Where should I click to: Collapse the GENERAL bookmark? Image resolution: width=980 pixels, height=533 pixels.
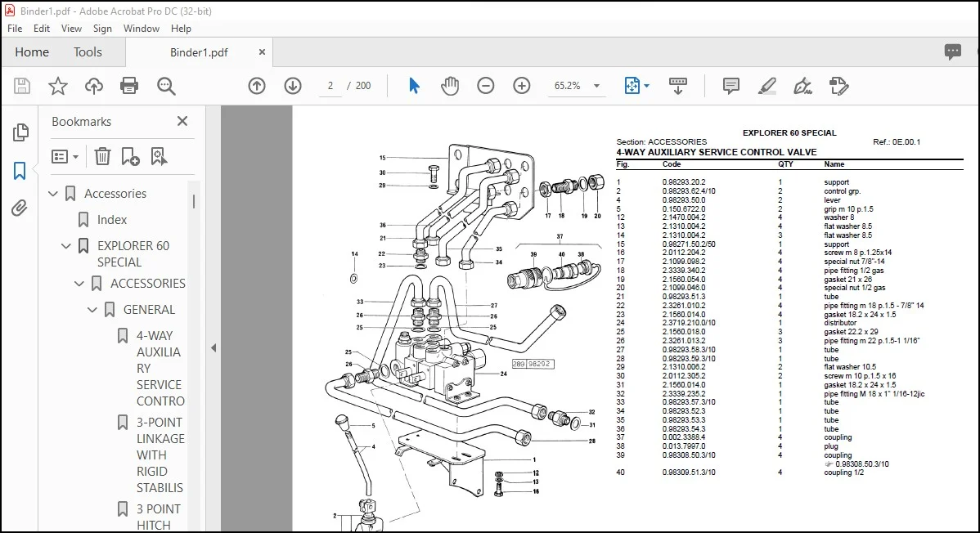(92, 310)
